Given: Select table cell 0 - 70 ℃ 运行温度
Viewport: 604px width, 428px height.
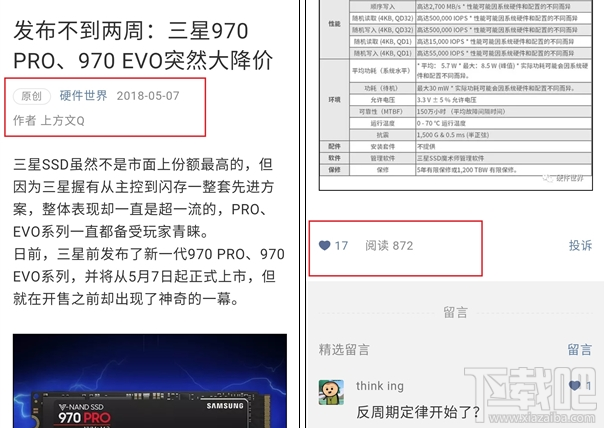Looking at the screenshot, I should tap(441, 123).
